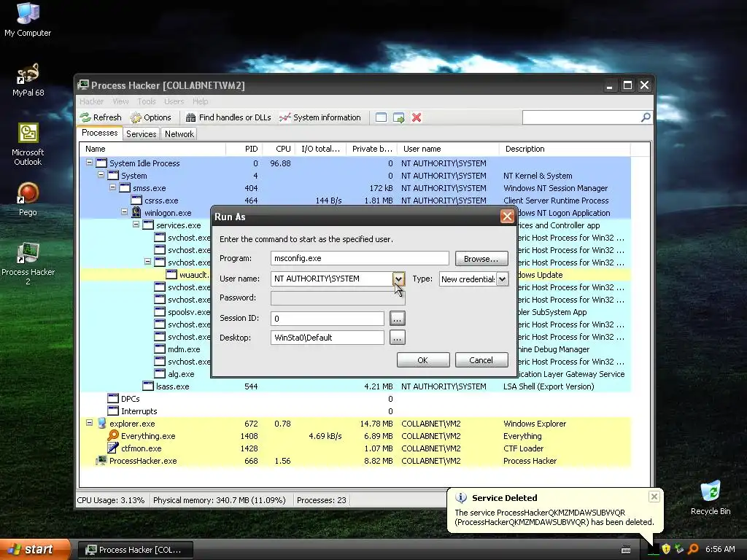Open the Users menu
The height and width of the screenshot is (560, 747).
pos(174,101)
